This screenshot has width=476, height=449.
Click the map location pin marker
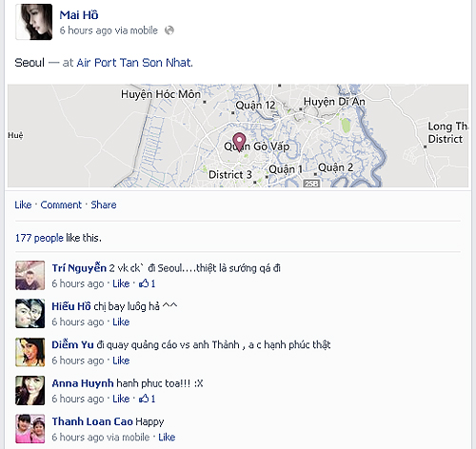click(239, 143)
